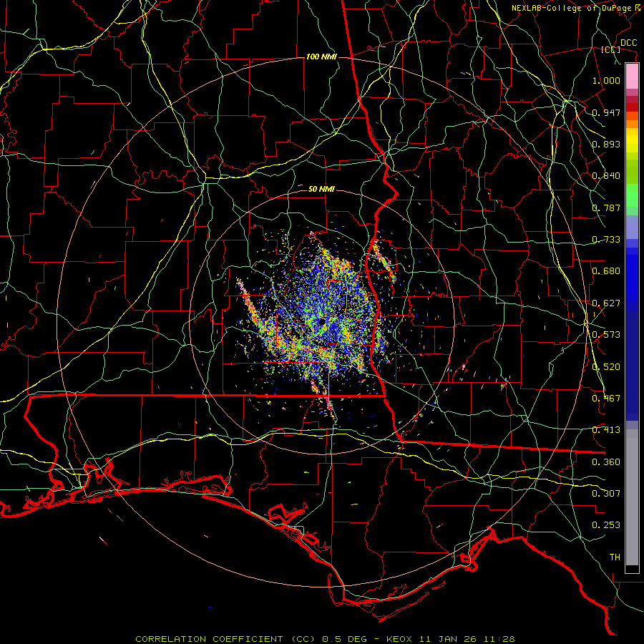Click the pink segment atop the color bar

(x=632, y=77)
